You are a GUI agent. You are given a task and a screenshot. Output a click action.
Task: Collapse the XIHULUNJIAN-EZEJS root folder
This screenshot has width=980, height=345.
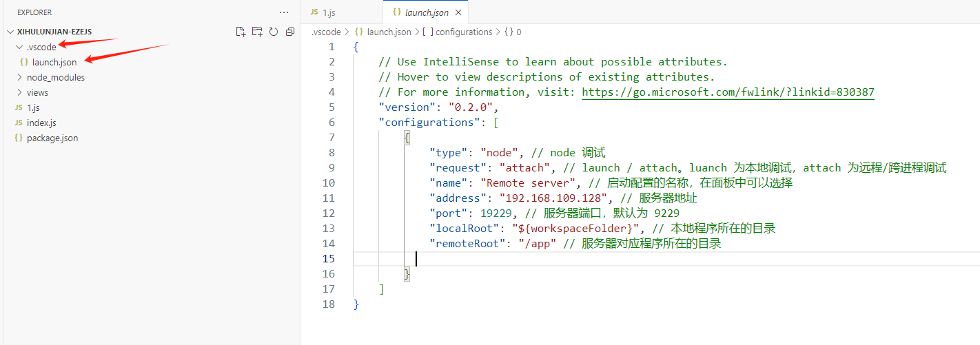10,32
